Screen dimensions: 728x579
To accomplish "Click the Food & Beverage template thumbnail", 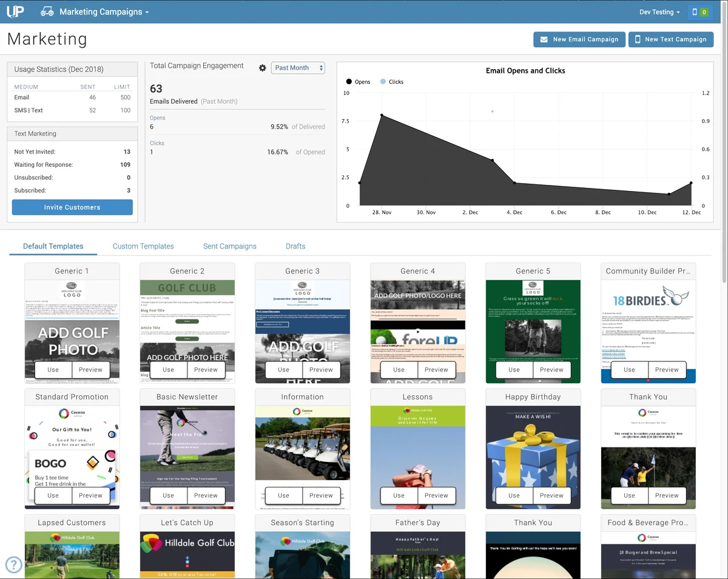I will click(649, 555).
